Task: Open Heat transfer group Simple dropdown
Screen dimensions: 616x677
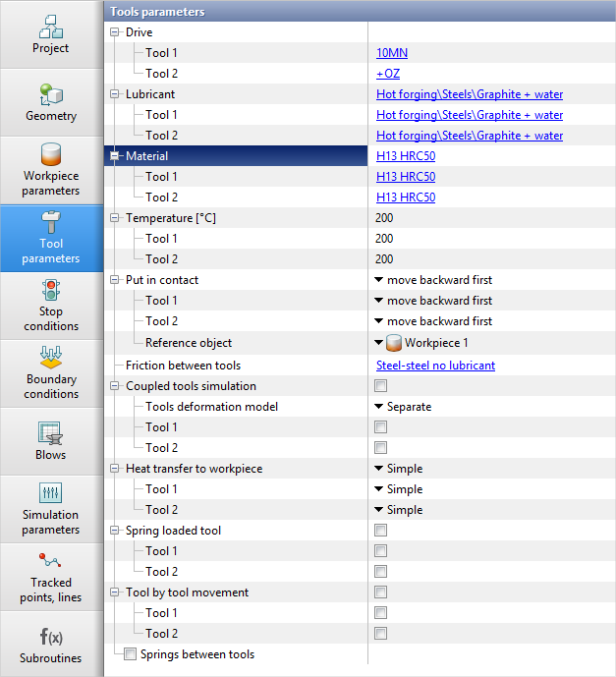Action: coord(378,469)
